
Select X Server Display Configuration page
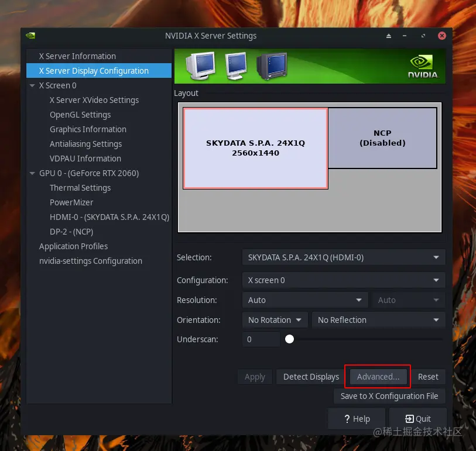point(99,71)
